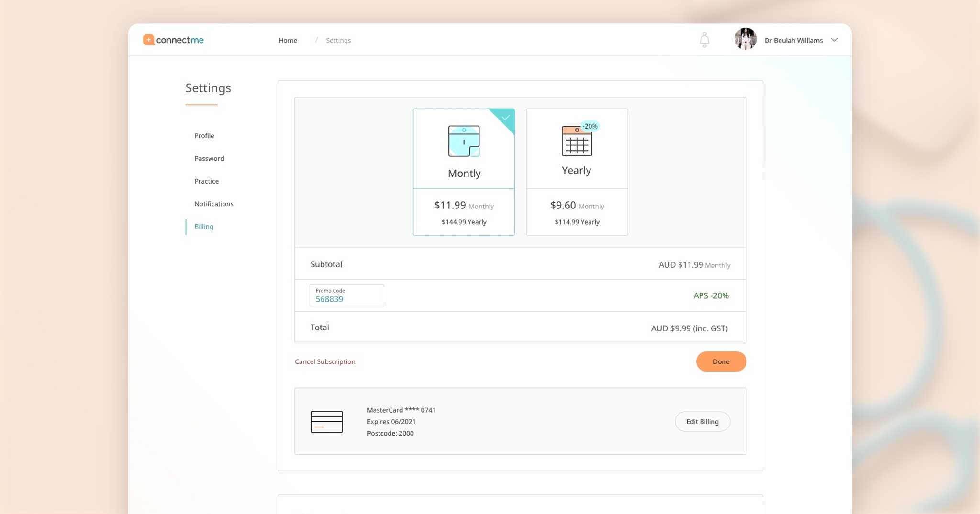Select the Montly plan title
980x514 pixels.
[464, 174]
